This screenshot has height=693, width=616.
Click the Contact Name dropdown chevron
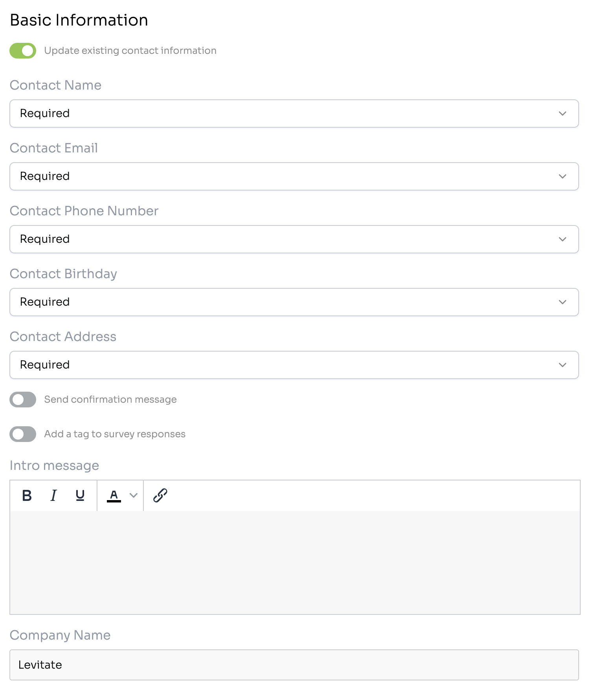click(x=563, y=114)
